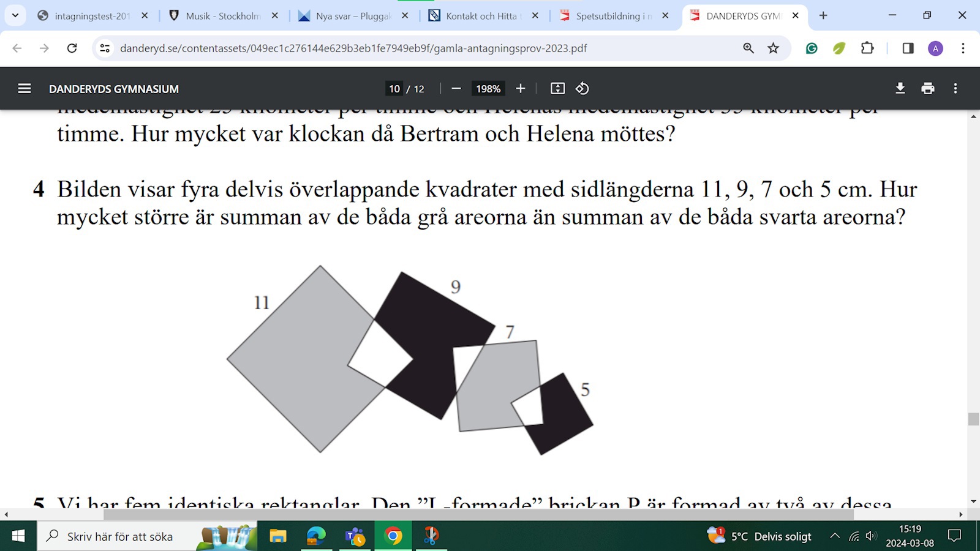Click the page number field
The height and width of the screenshot is (551, 980).
(394, 89)
